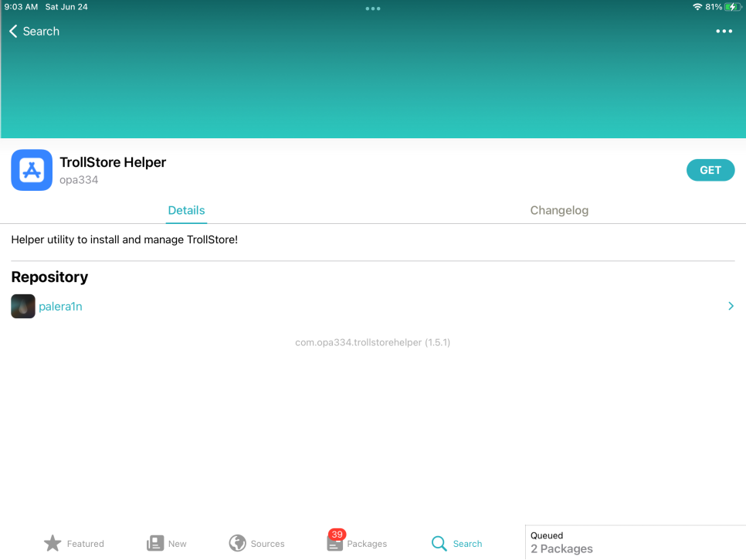Tap the GET button for TrollStore Helper
Image resolution: width=746 pixels, height=560 pixels.
point(710,170)
